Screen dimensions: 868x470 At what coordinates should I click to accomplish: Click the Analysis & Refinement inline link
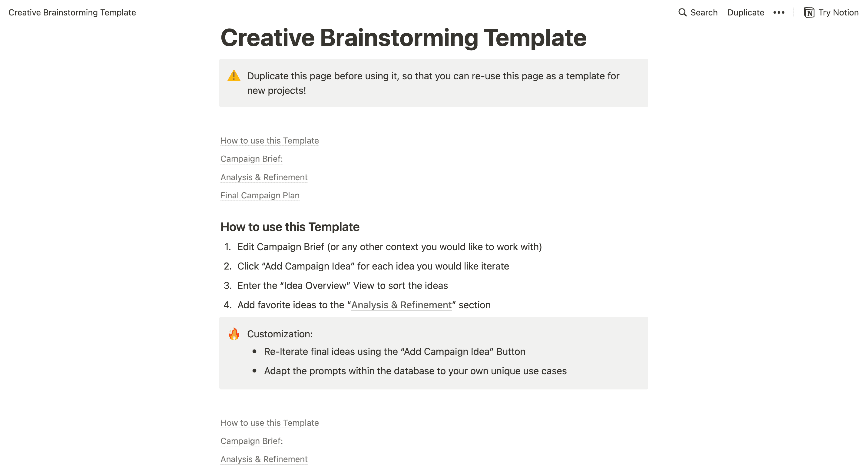402,304
